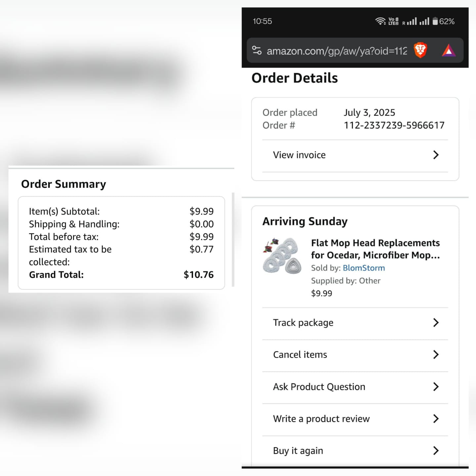
Task: Click the chevron next to Cancel items
Action: point(436,355)
